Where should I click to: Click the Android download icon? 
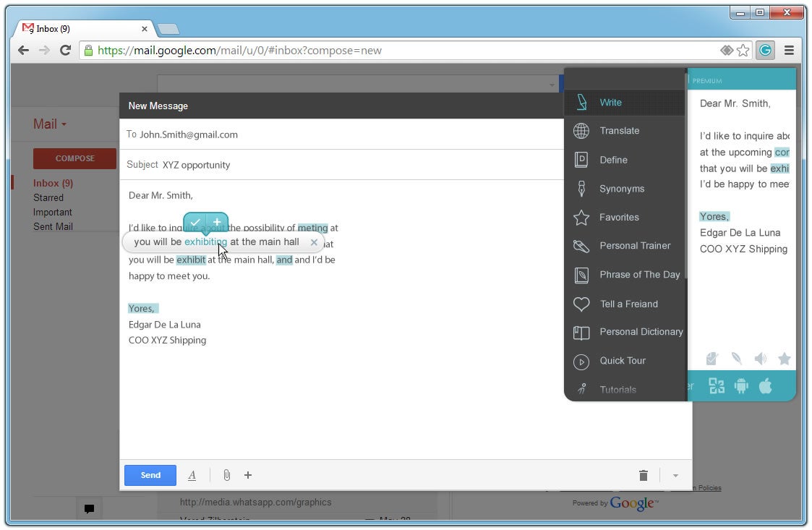(x=741, y=385)
